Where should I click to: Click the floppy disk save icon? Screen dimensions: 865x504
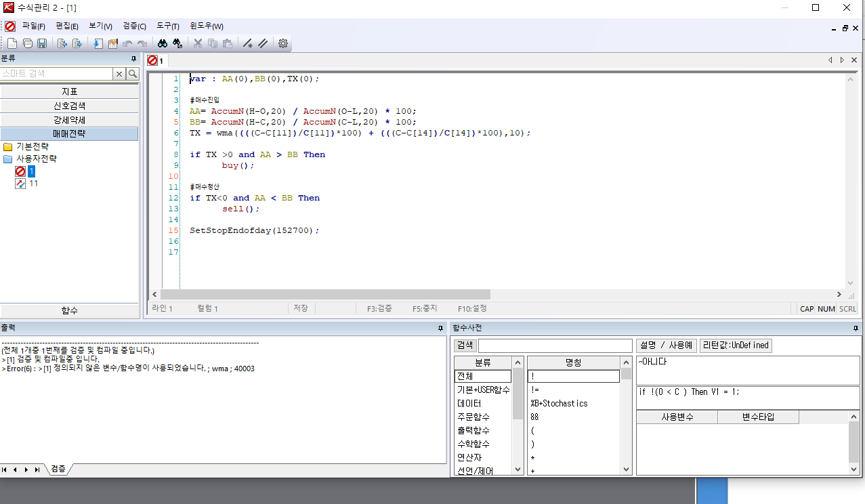click(42, 43)
